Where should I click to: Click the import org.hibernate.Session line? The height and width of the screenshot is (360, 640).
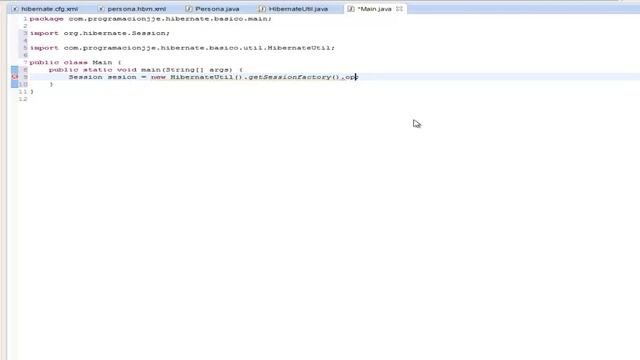point(100,33)
